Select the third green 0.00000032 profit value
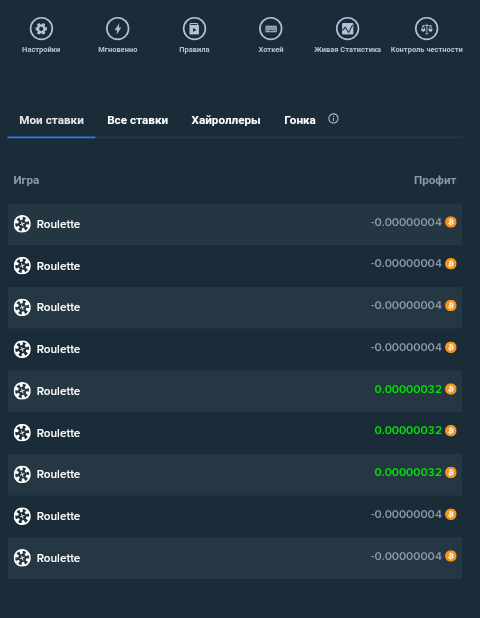480x618 pixels. click(408, 472)
